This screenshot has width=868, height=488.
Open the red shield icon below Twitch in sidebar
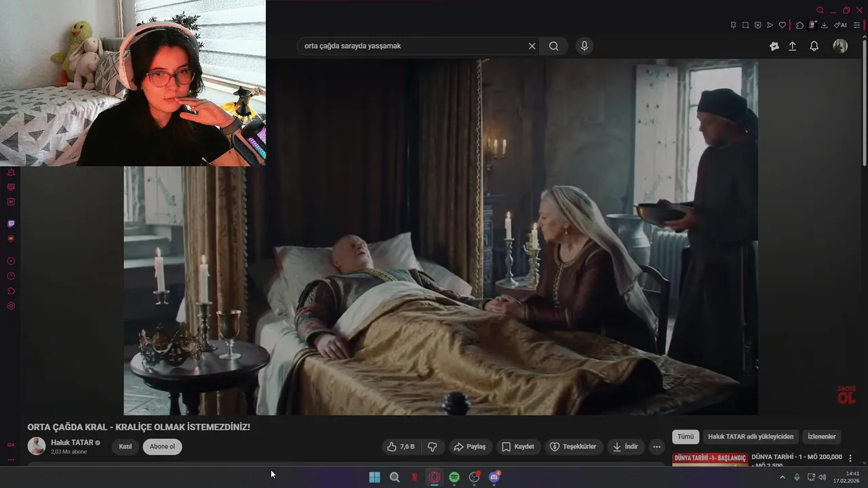(x=11, y=239)
